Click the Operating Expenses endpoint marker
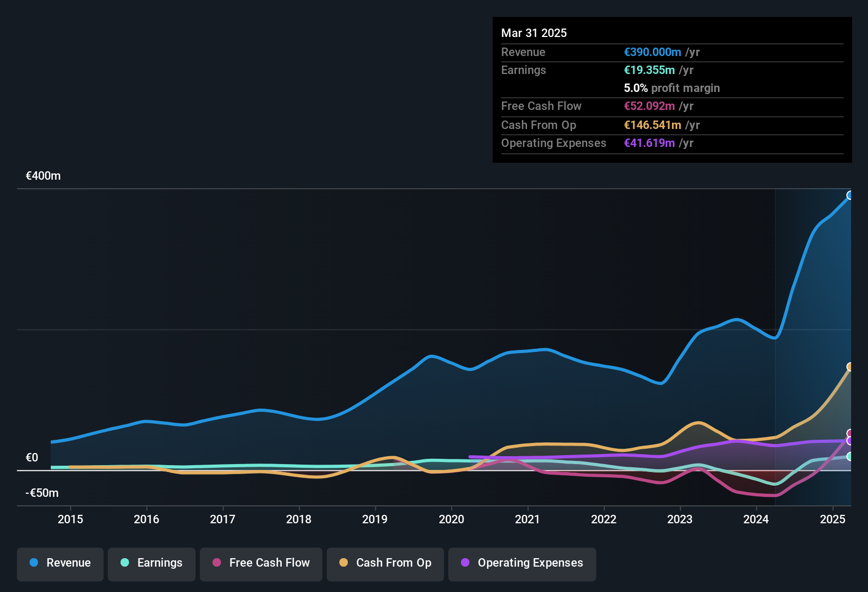The image size is (868, 592). 850,441
